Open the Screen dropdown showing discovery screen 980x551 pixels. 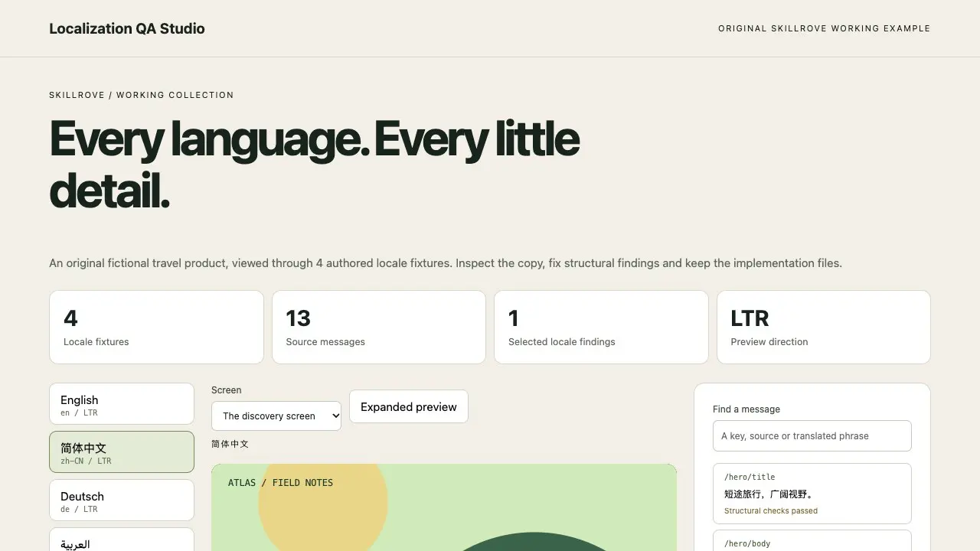[x=276, y=416]
